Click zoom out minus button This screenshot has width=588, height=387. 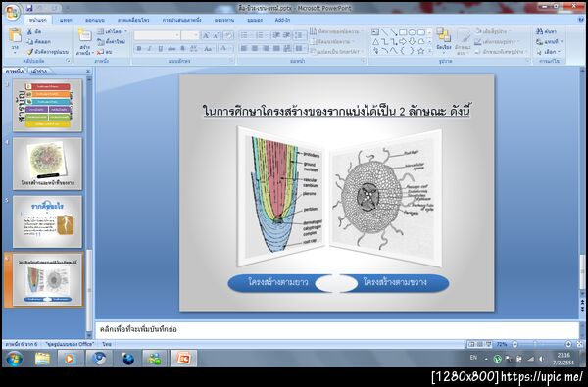(x=515, y=344)
